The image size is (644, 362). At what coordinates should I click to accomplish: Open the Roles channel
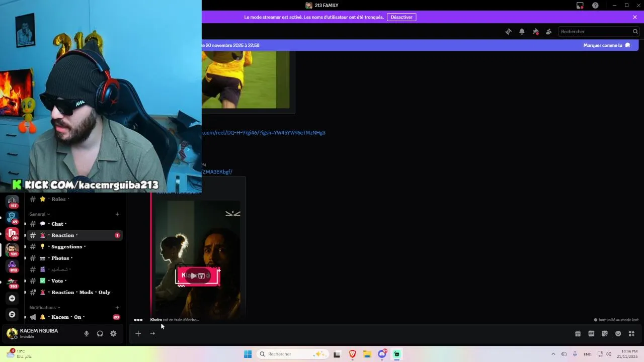pyautogui.click(x=74, y=199)
